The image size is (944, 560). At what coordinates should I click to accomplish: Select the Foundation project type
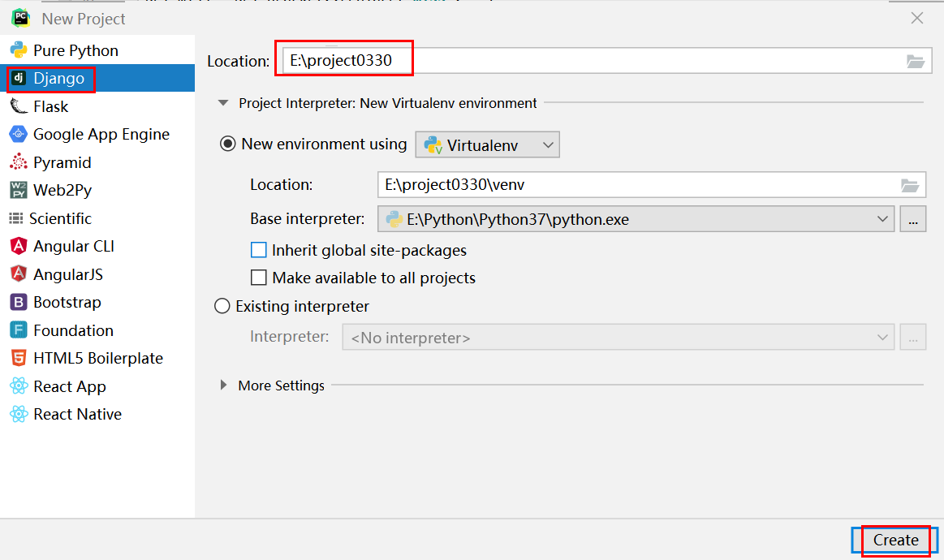[x=97, y=330]
